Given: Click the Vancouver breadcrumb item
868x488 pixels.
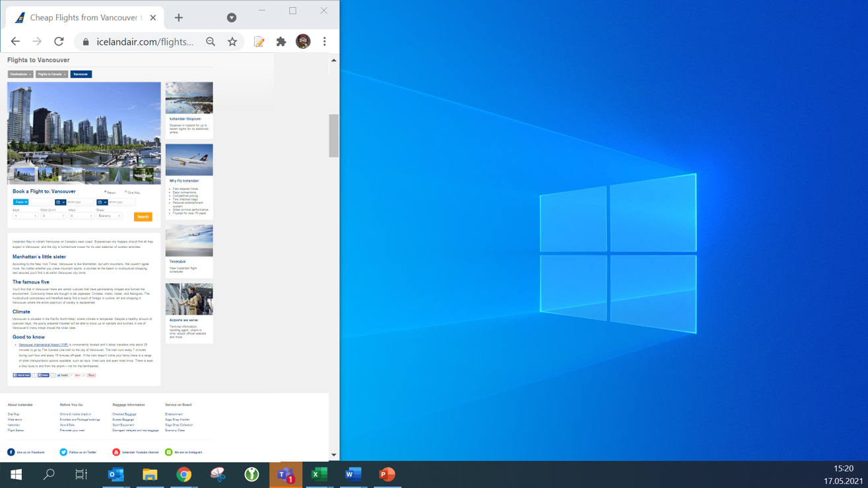Looking at the screenshot, I should tap(81, 75).
